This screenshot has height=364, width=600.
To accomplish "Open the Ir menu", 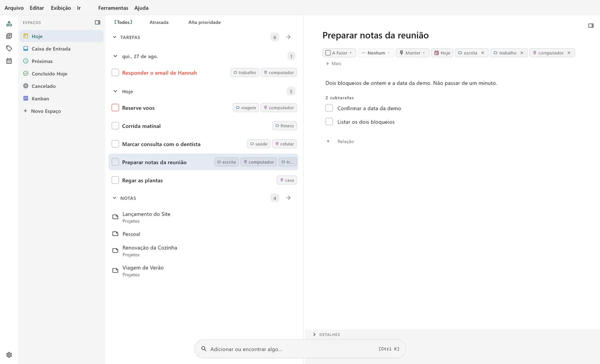I will point(79,8).
